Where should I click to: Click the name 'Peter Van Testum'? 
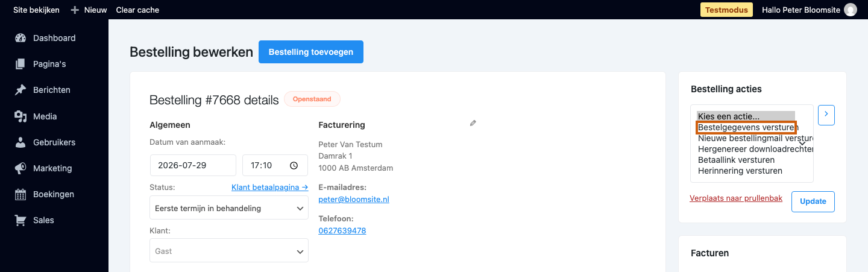point(350,144)
